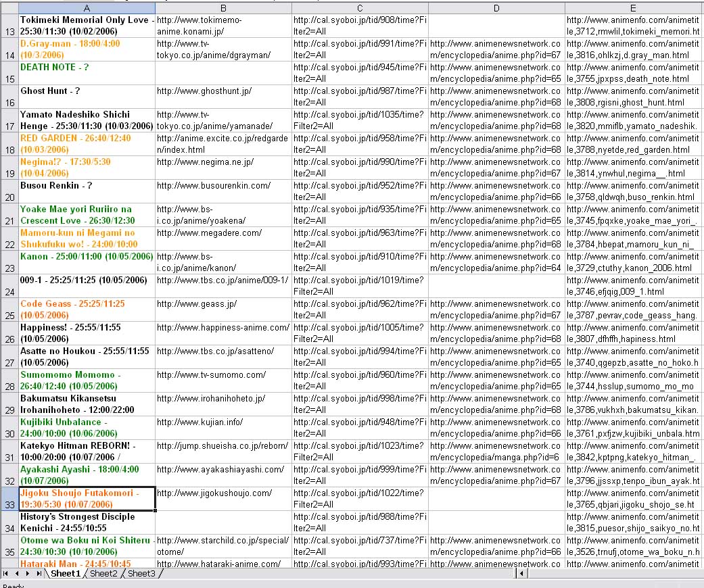The width and height of the screenshot is (704, 588).
Task: Select column E header
Action: coord(633,8)
